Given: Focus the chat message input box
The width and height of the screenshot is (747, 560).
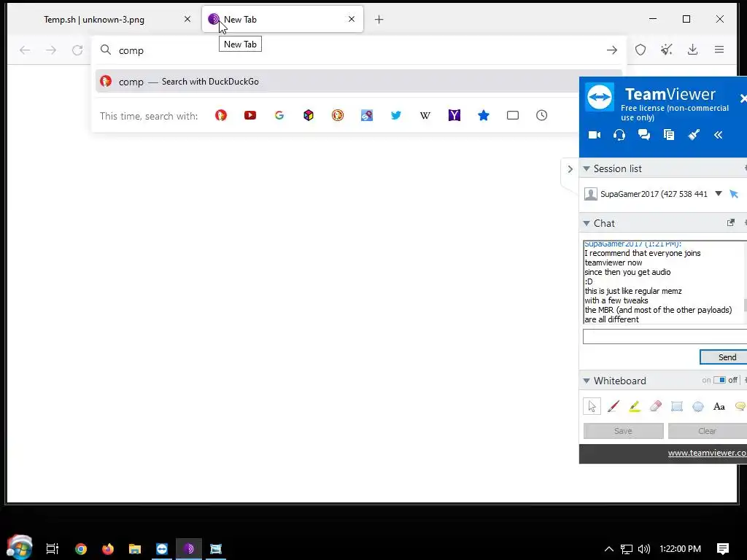Looking at the screenshot, I should (665, 336).
